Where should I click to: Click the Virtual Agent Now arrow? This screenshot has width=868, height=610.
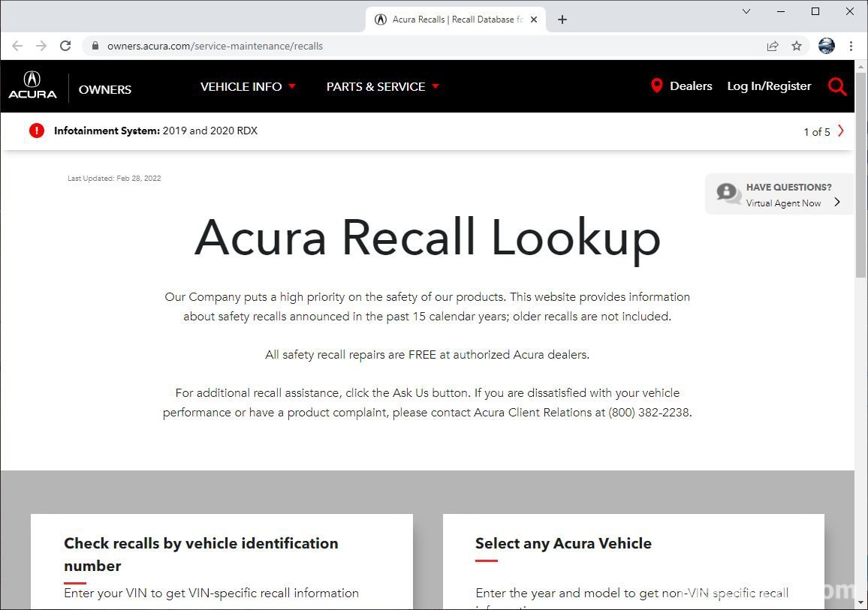[837, 203]
